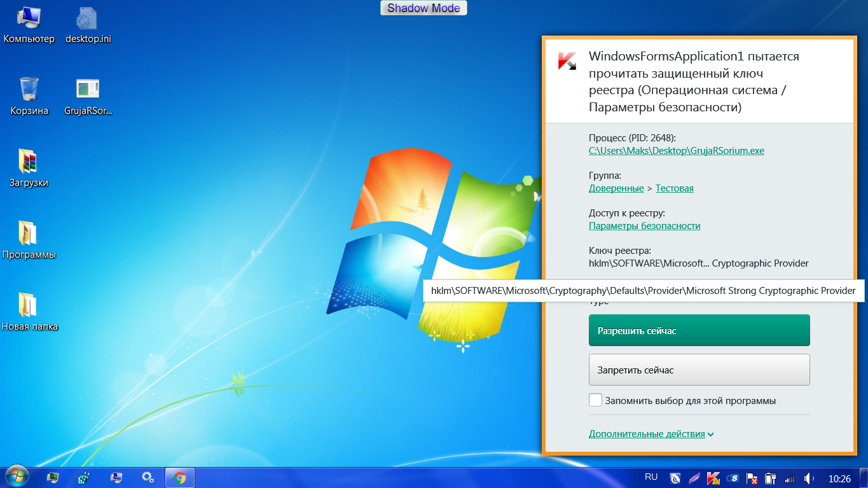Screen dimensions: 868x488
Task: Open the Registry Editor cube icon on the taskbar
Action: [x=84, y=477]
